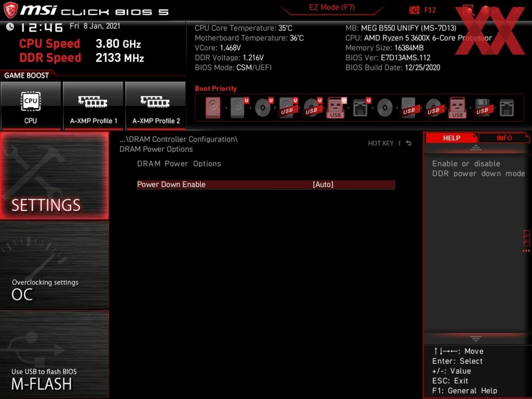This screenshot has width=532, height=399.
Task: Click the 'ESC: Exit' key hint
Action: tap(450, 381)
